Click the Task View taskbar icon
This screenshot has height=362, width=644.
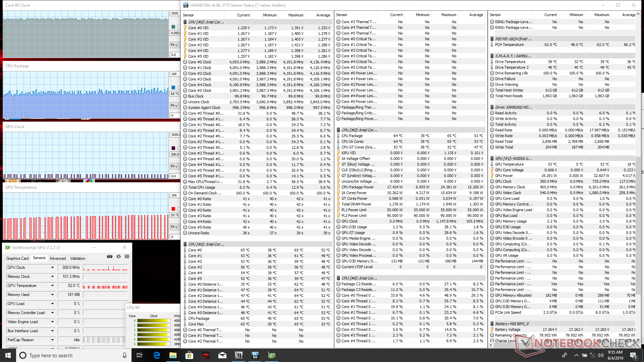click(x=140, y=355)
